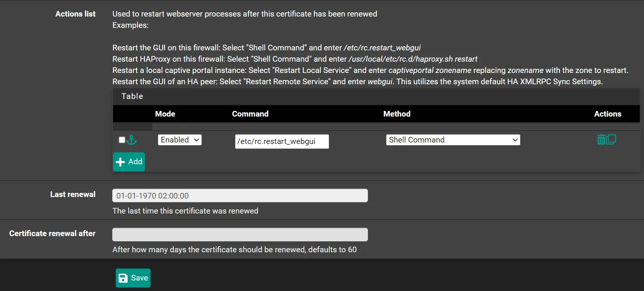
Task: Click the floppy disk icon on Save
Action: point(123,278)
